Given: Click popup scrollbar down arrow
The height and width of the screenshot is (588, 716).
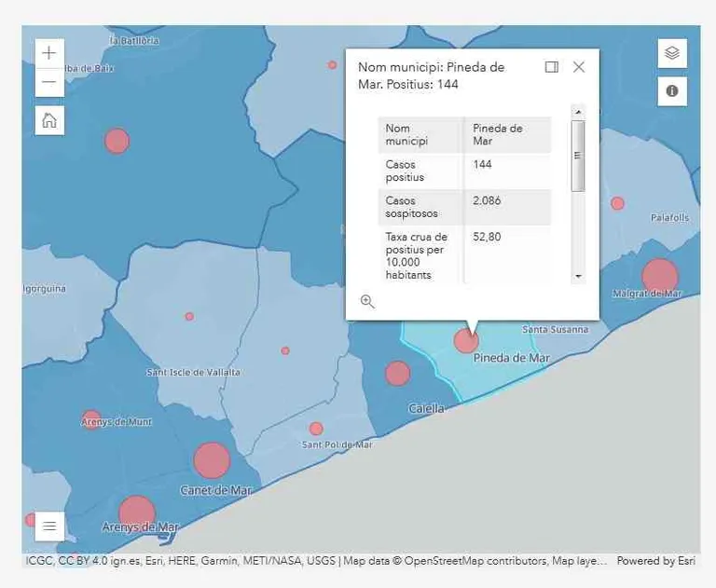Looking at the screenshot, I should (x=578, y=276).
